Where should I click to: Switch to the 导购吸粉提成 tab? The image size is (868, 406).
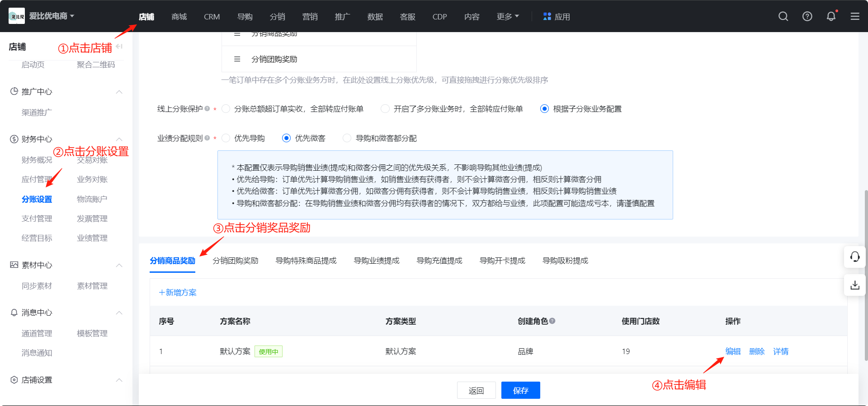click(565, 261)
